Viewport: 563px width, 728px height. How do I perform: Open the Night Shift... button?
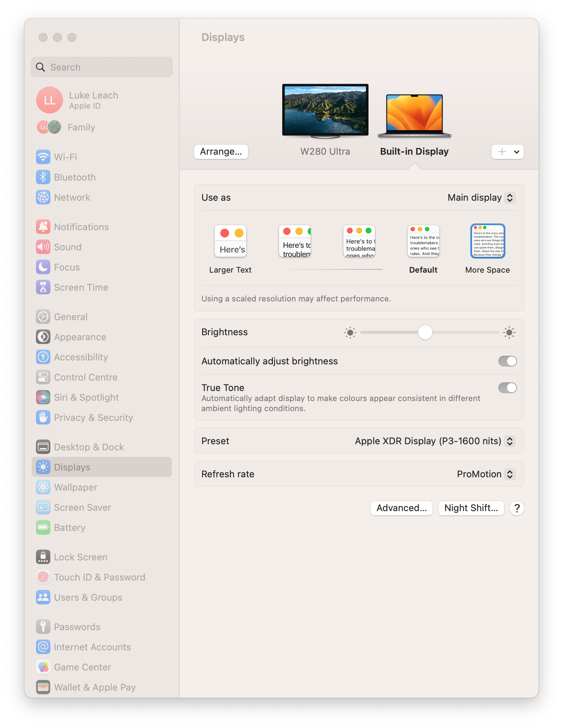471,508
